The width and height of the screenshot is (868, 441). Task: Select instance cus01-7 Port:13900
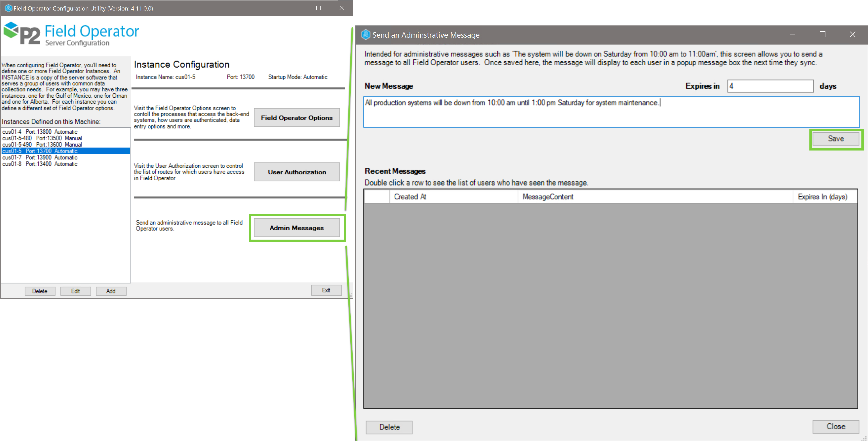coord(40,157)
